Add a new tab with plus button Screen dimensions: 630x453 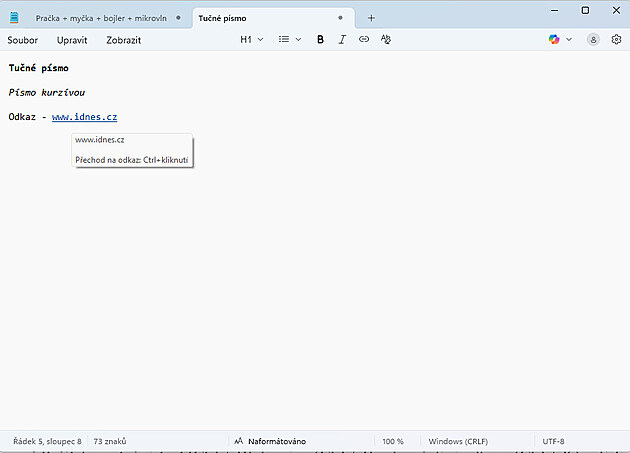[x=371, y=18]
